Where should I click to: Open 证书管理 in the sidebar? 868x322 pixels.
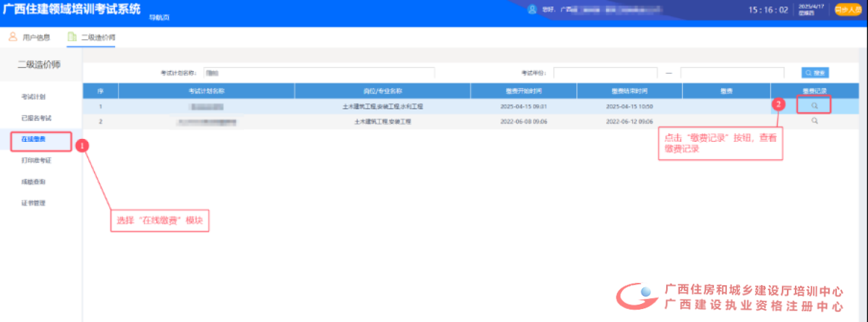34,203
